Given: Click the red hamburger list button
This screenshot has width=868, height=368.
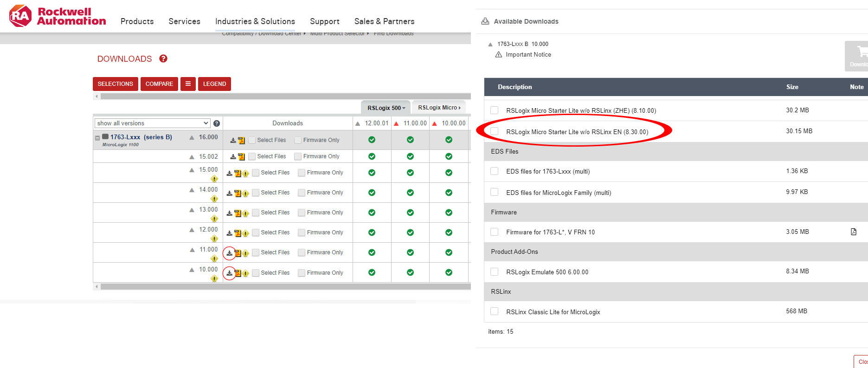Looking at the screenshot, I should tap(188, 84).
